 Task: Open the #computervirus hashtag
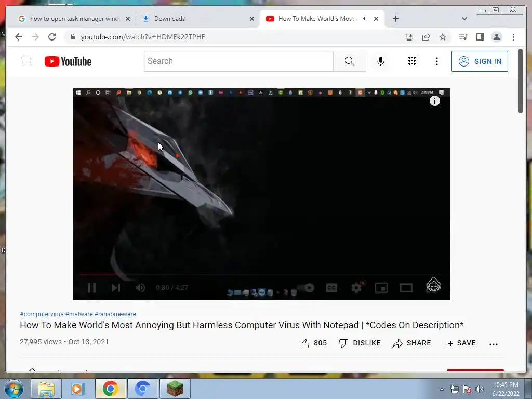tap(42, 314)
